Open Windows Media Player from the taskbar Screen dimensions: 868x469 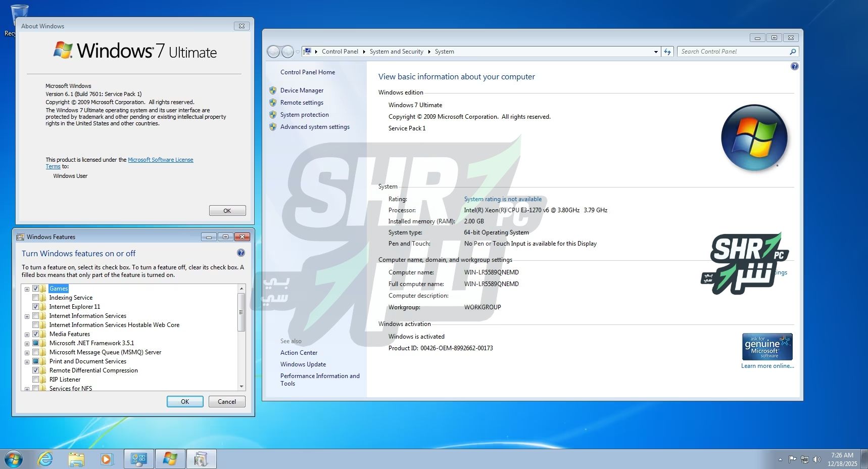[107, 459]
